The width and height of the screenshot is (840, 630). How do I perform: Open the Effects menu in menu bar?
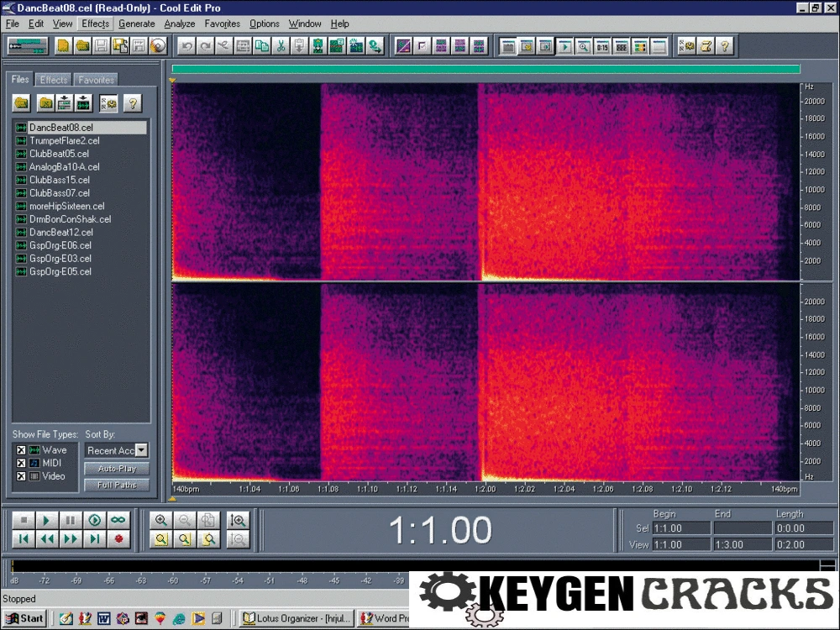click(95, 24)
